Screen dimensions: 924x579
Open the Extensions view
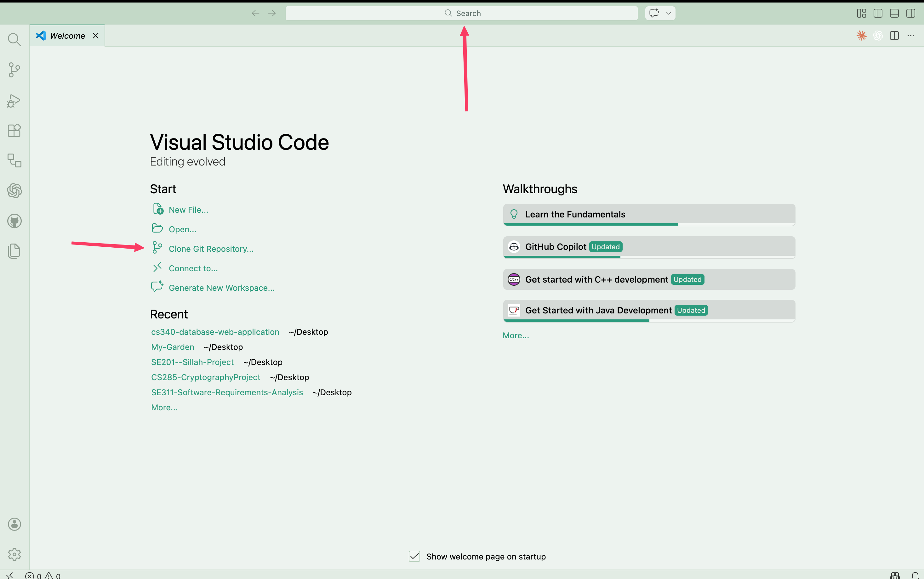pyautogui.click(x=14, y=131)
